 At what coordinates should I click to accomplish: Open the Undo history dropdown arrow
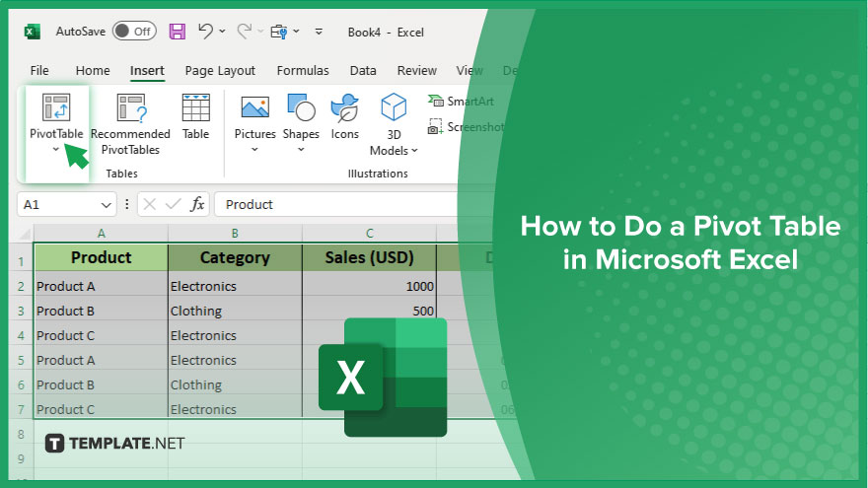click(222, 32)
